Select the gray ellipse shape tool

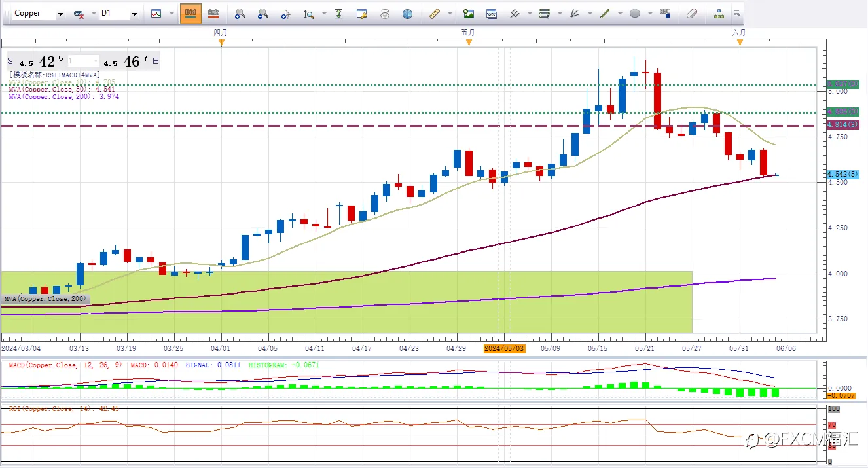click(x=635, y=13)
